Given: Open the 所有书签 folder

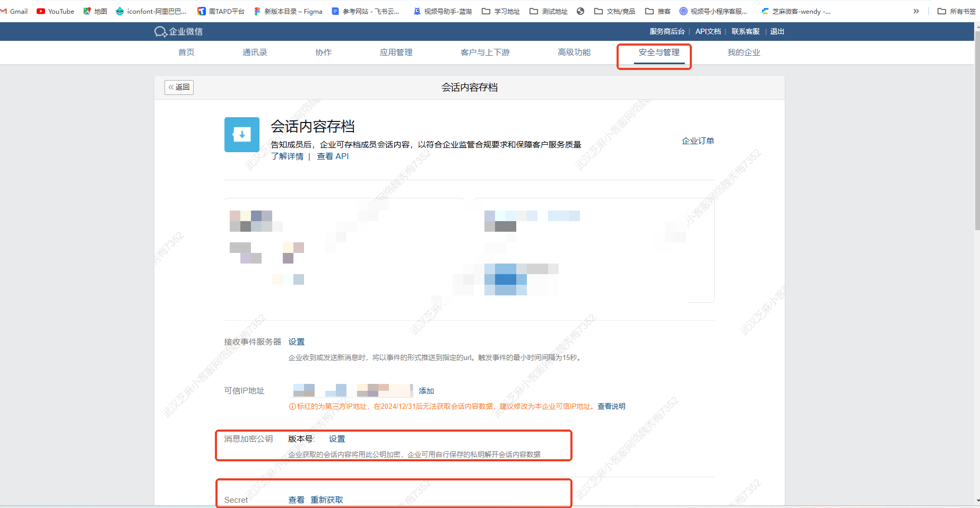Looking at the screenshot, I should [956, 11].
